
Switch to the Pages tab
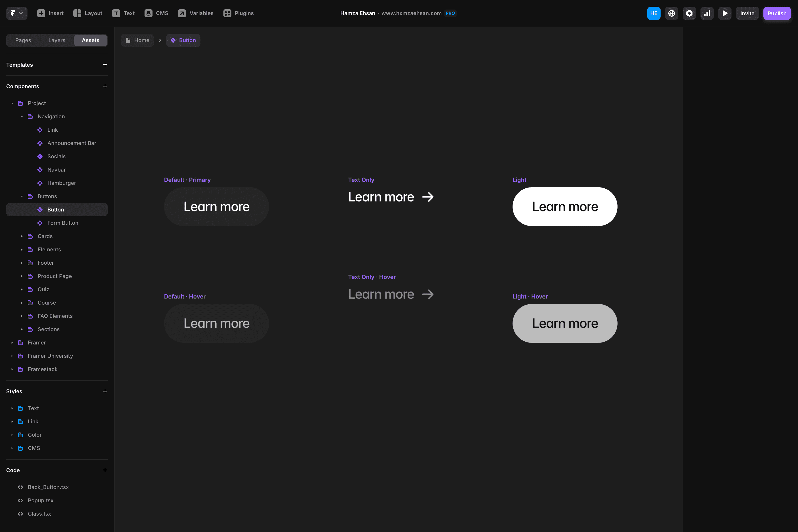[23, 40]
